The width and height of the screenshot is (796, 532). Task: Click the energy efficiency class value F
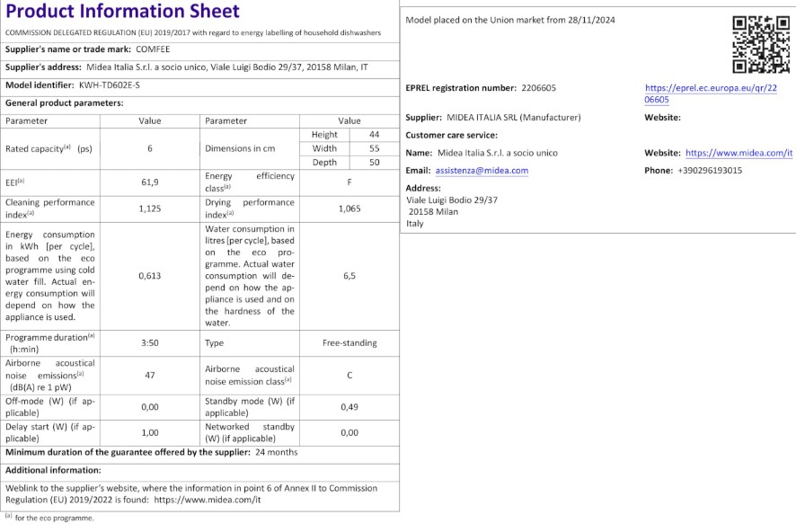[x=349, y=182]
